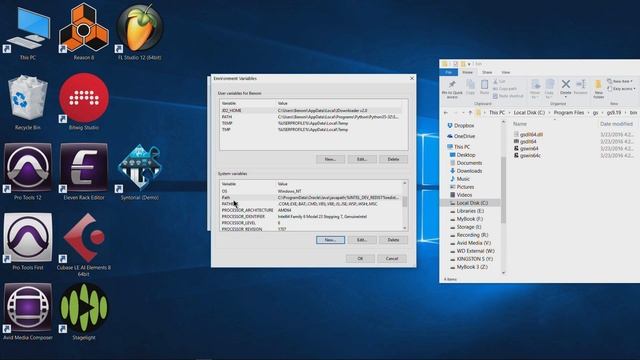Select the system Path variable row
This screenshot has width=640, height=360.
(311, 198)
